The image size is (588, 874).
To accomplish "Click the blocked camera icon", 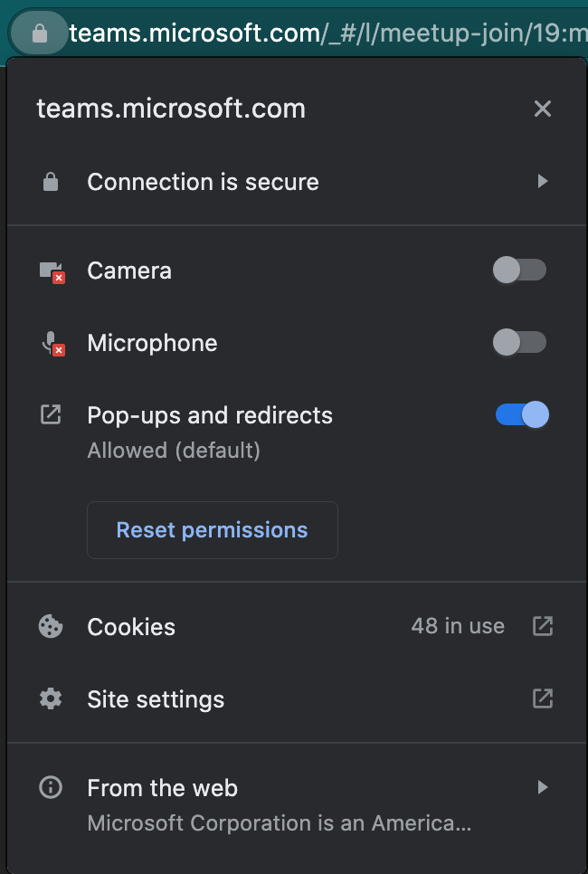I will coord(52,271).
